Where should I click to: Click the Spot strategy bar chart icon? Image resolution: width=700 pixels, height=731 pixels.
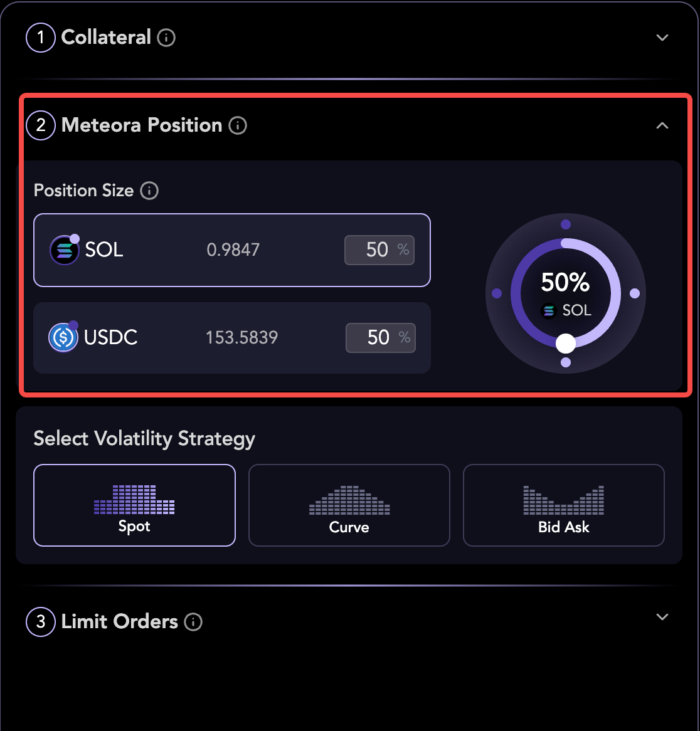(x=134, y=500)
